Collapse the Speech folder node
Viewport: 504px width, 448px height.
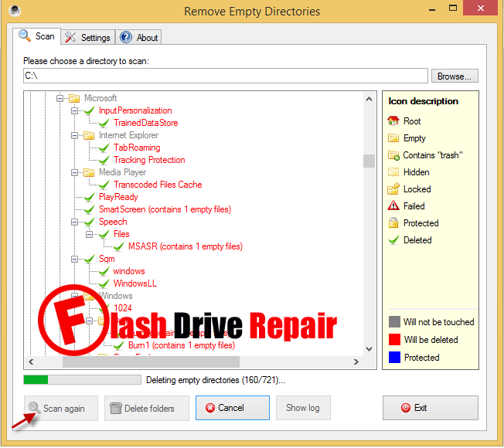pyautogui.click(x=74, y=222)
